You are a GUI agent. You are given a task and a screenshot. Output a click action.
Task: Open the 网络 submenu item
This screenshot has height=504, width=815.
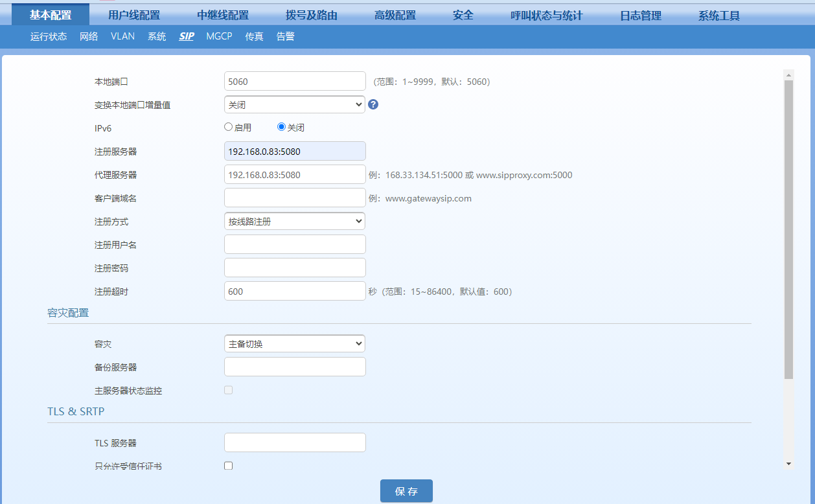(89, 36)
